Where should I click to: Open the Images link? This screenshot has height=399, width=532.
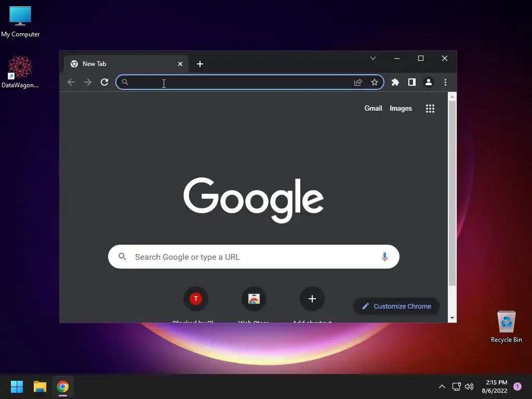coord(401,109)
